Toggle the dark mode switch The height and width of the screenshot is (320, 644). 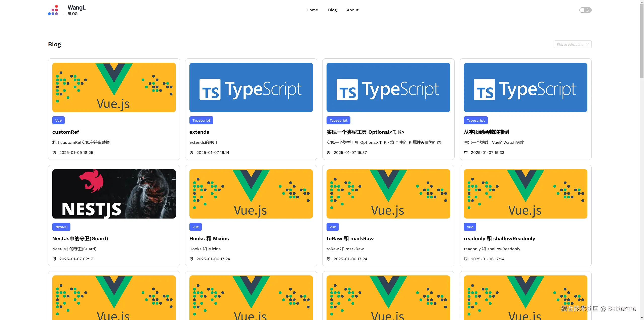pos(585,10)
